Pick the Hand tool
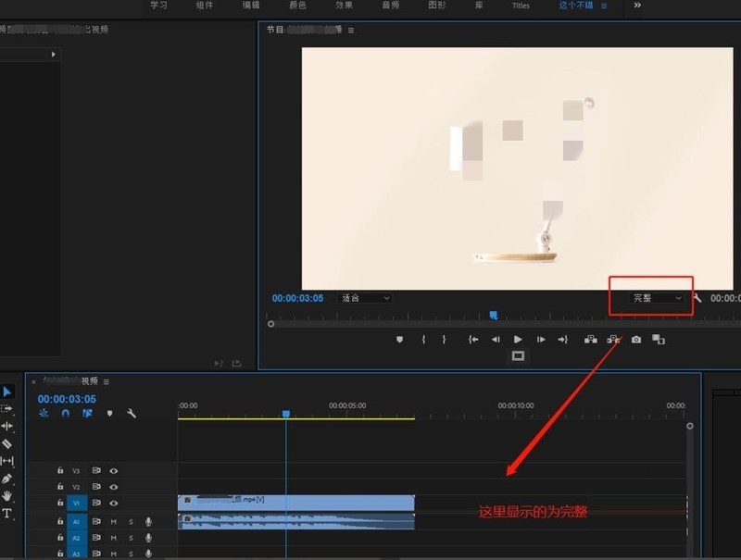This screenshot has height=560, width=741. click(7, 496)
